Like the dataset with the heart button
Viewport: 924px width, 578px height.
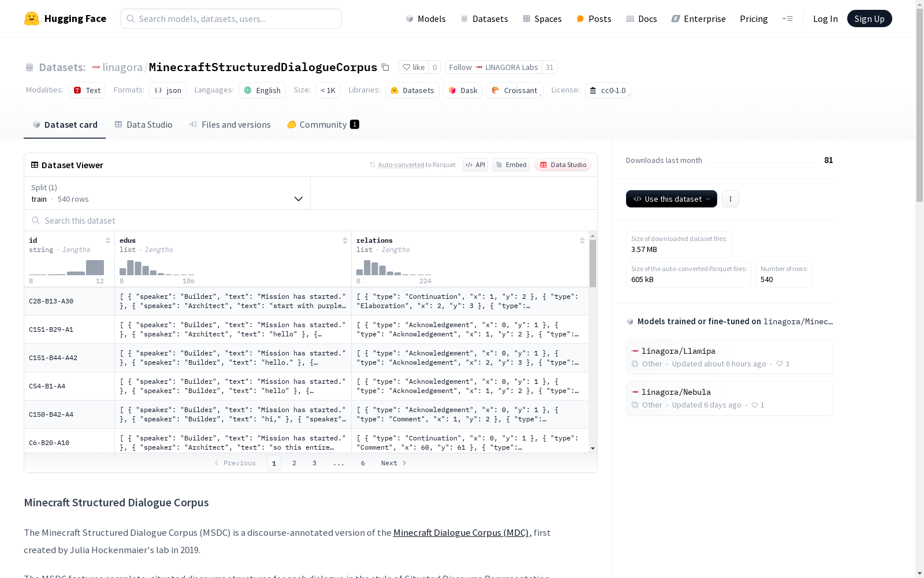pyautogui.click(x=413, y=67)
